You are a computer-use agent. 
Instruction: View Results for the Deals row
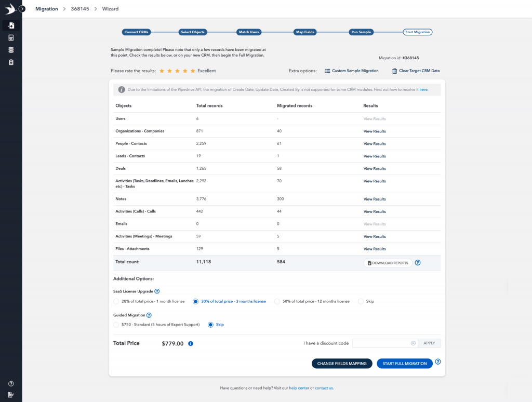[x=374, y=169]
